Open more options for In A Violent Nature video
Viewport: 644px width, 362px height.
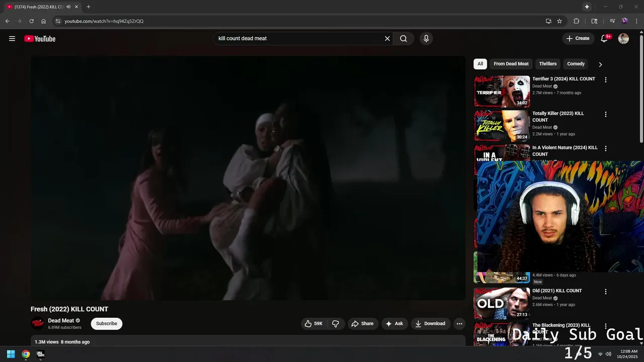pyautogui.click(x=606, y=148)
